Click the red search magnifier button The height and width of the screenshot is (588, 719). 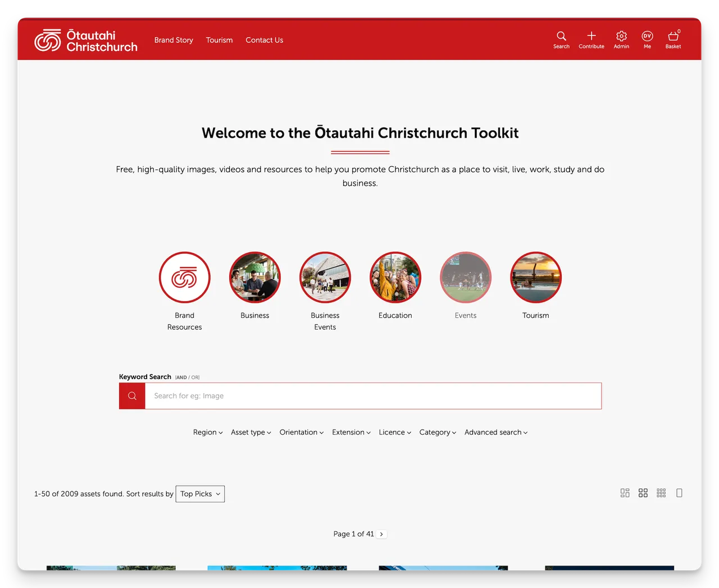[132, 396]
